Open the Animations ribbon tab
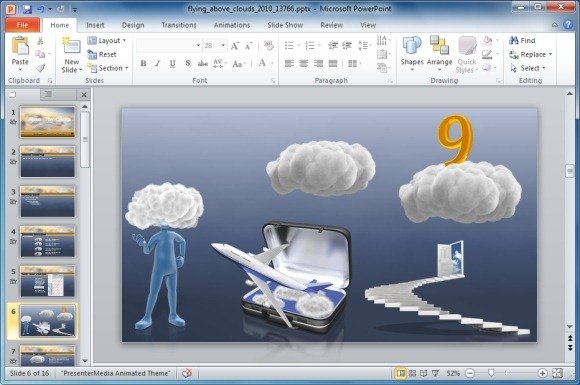 click(x=232, y=25)
